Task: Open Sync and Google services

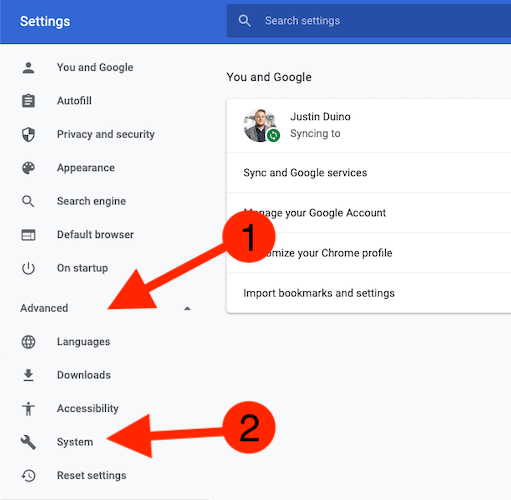Action: (x=369, y=173)
